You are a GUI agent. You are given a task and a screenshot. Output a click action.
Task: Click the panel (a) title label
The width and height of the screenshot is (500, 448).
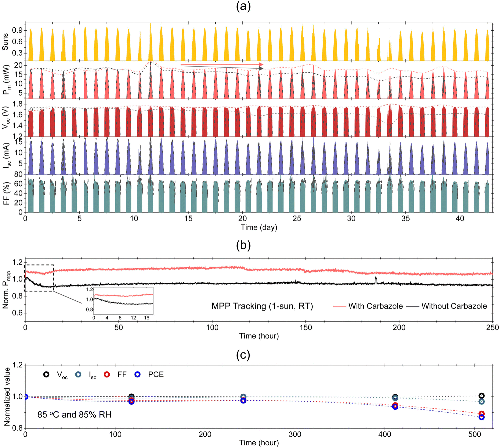coord(243,6)
